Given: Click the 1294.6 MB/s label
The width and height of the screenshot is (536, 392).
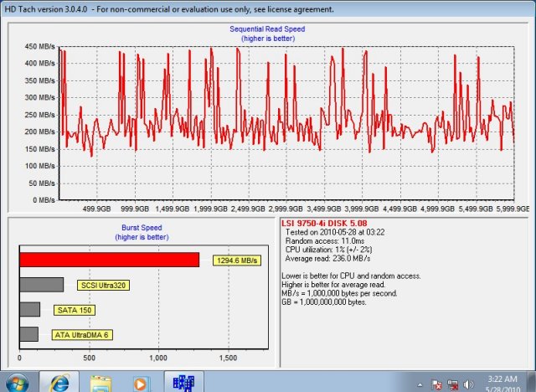Looking at the screenshot, I should pos(237,260).
